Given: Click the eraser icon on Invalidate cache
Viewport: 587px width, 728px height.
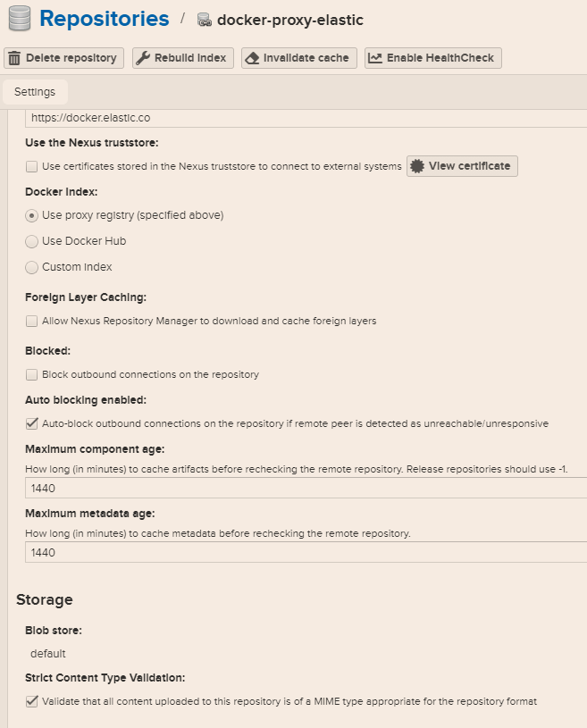Looking at the screenshot, I should pos(251,58).
